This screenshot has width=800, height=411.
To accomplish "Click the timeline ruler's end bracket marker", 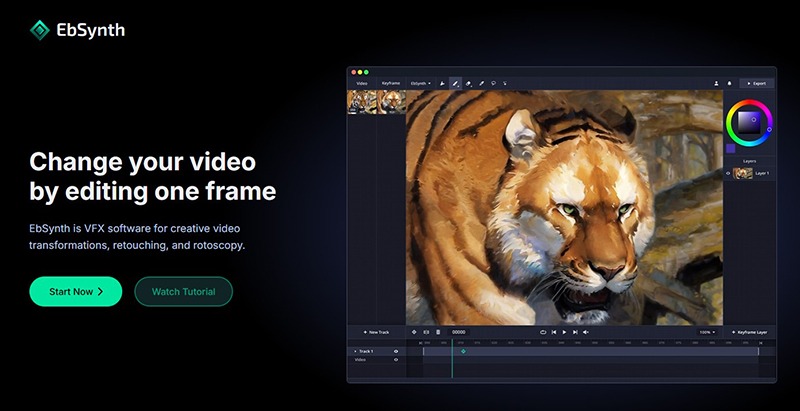I will pos(761,343).
